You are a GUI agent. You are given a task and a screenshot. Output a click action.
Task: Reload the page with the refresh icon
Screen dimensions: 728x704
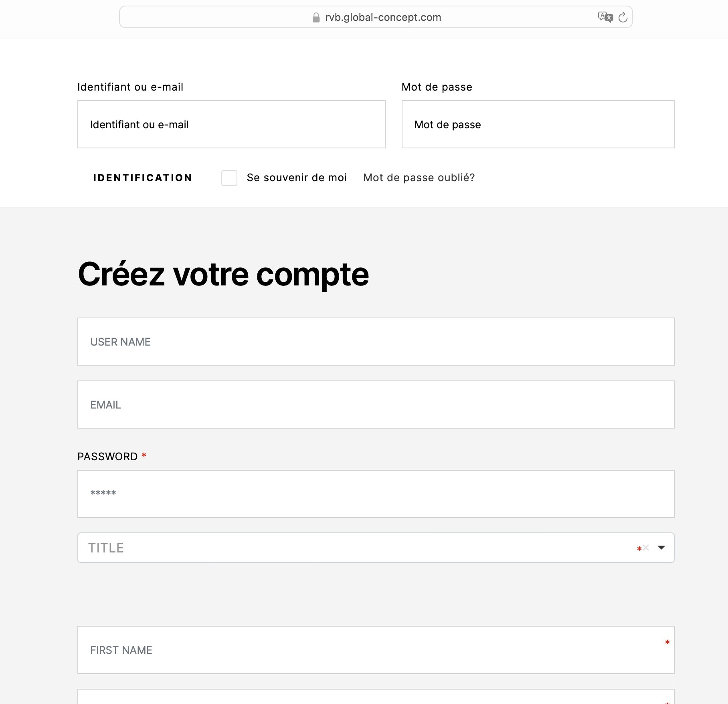point(623,17)
